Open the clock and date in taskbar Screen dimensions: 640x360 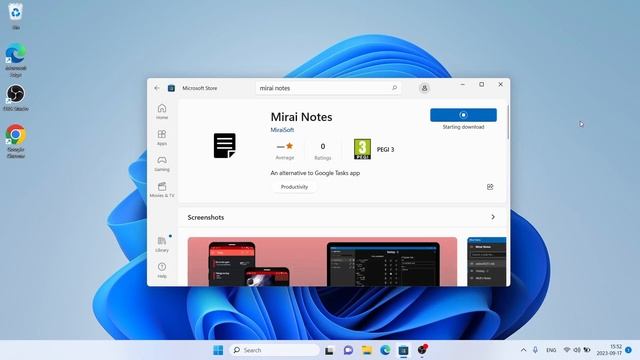coord(609,350)
